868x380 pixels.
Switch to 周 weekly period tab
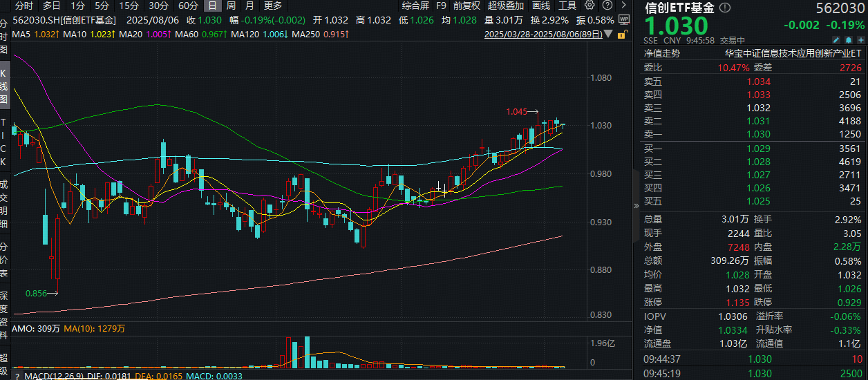pyautogui.click(x=231, y=6)
